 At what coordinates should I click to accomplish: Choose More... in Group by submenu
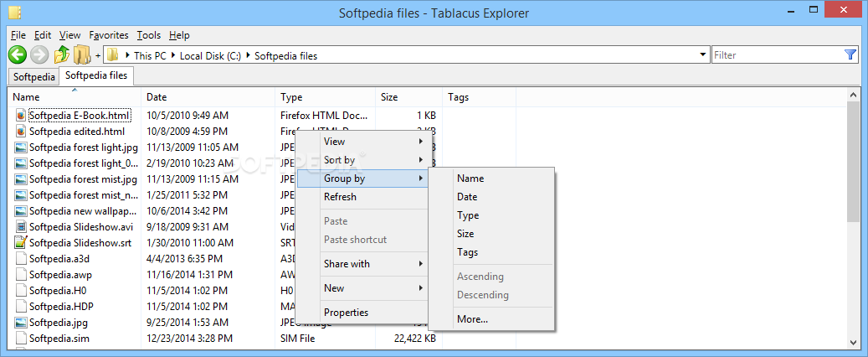click(x=472, y=318)
